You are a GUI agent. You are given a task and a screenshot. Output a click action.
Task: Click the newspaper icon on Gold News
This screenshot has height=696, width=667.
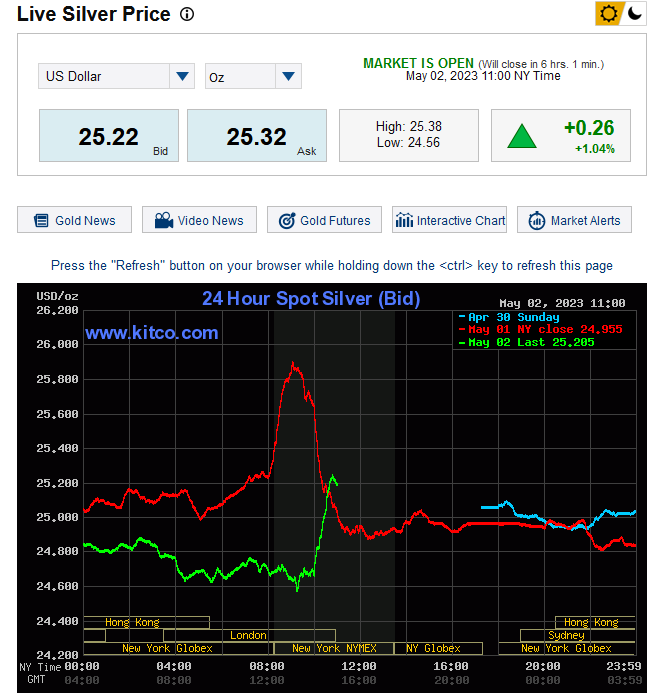click(41, 220)
